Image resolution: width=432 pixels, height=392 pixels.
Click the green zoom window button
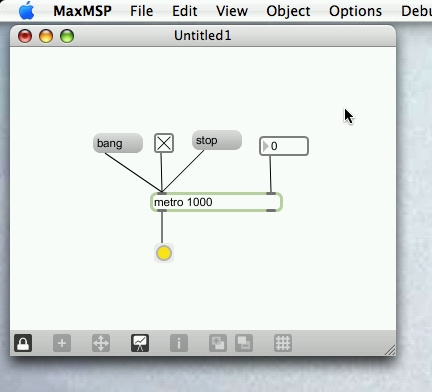pos(67,36)
